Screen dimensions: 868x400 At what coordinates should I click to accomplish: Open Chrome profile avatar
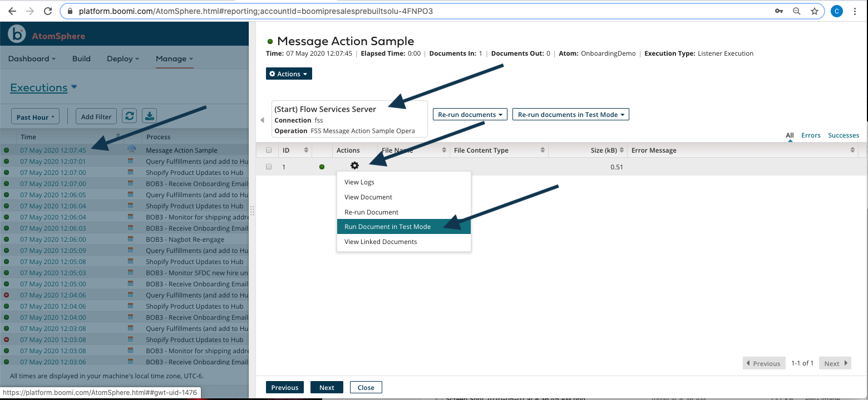coord(836,11)
